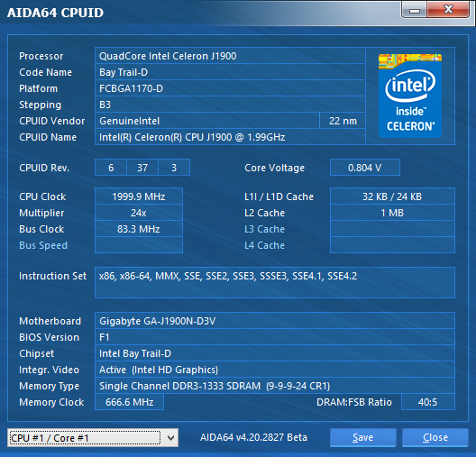The height and width of the screenshot is (457, 476).
Task: Click the DRAM:FSB Ratio value 40:5
Action: (428, 402)
